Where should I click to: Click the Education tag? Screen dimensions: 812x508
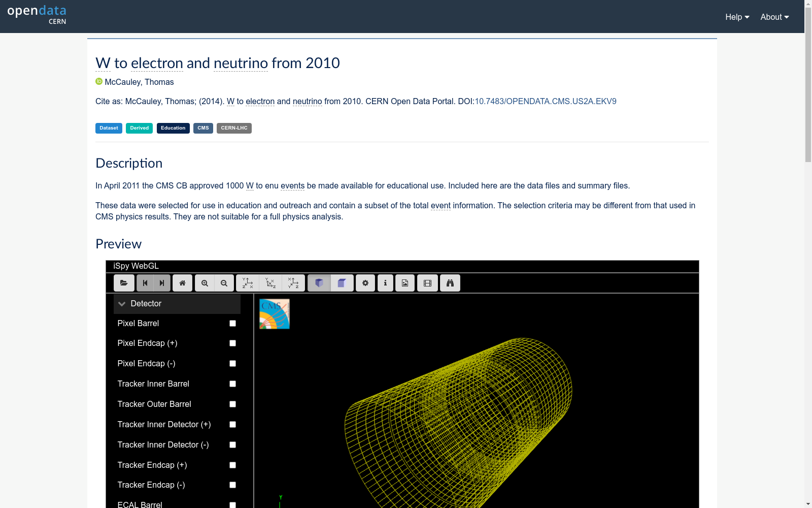[x=173, y=128]
